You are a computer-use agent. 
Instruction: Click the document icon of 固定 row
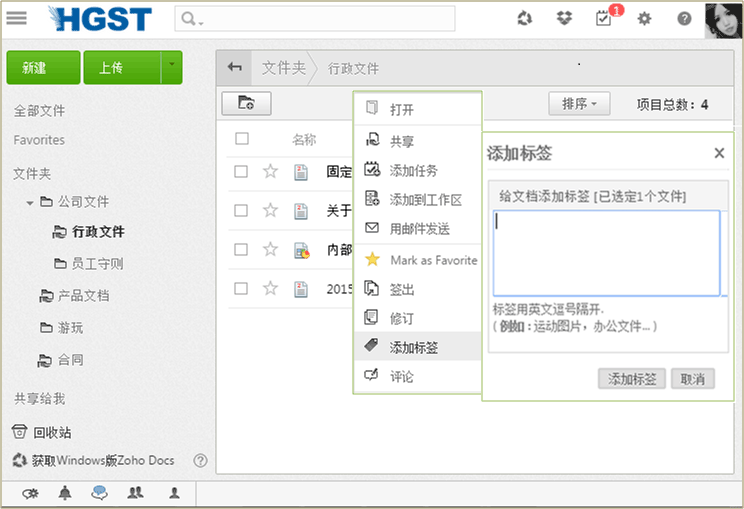coord(301,172)
